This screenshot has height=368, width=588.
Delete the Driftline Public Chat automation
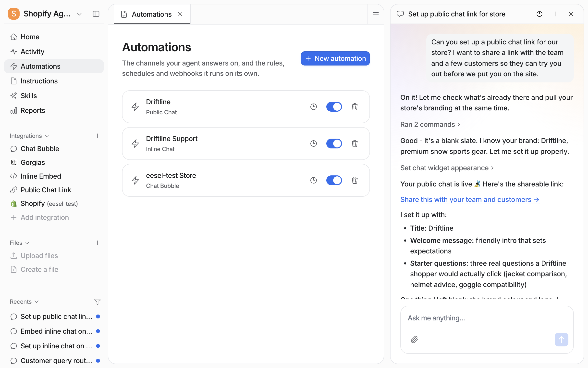tap(355, 107)
